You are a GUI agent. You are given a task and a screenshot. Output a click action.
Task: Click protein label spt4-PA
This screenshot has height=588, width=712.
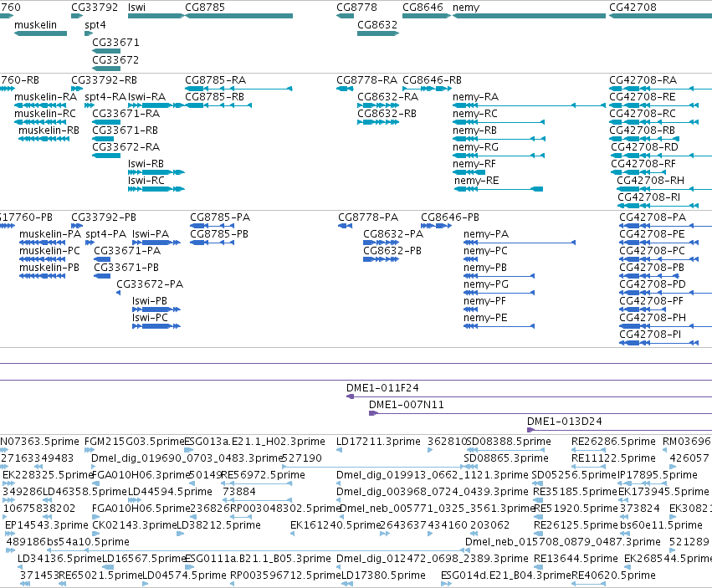[x=105, y=234]
